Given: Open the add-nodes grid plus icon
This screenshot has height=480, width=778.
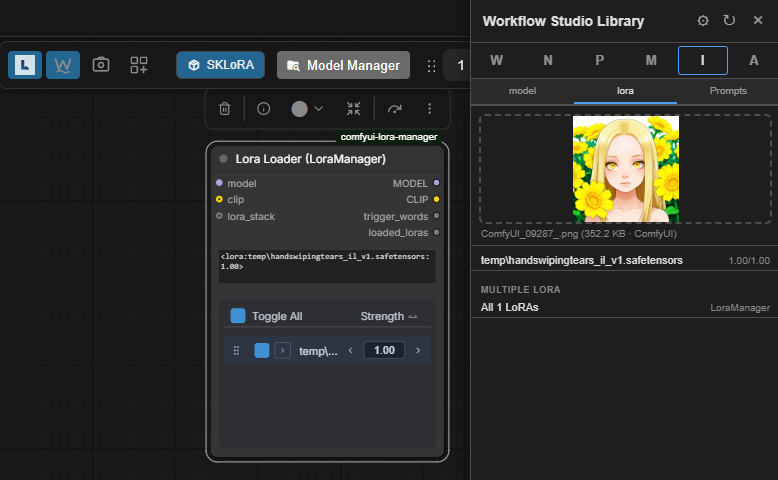Looking at the screenshot, I should [x=139, y=65].
